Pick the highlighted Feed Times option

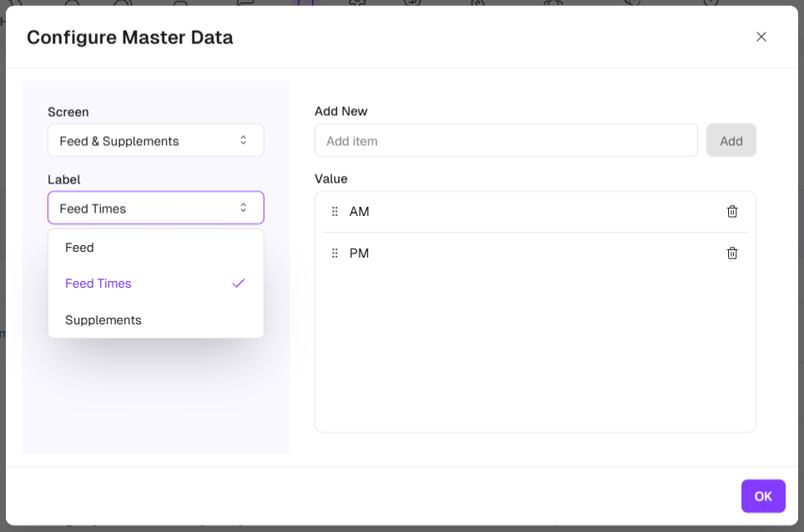[x=98, y=284]
